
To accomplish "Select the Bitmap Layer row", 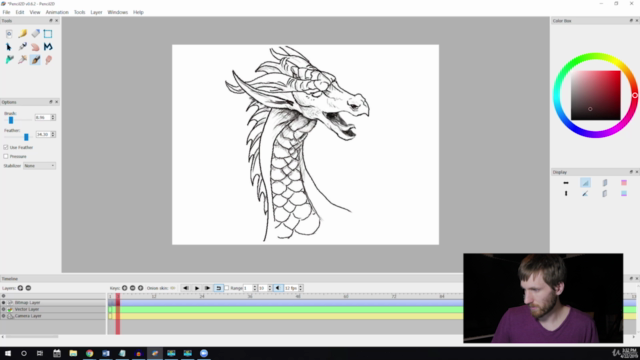I will point(53,303).
